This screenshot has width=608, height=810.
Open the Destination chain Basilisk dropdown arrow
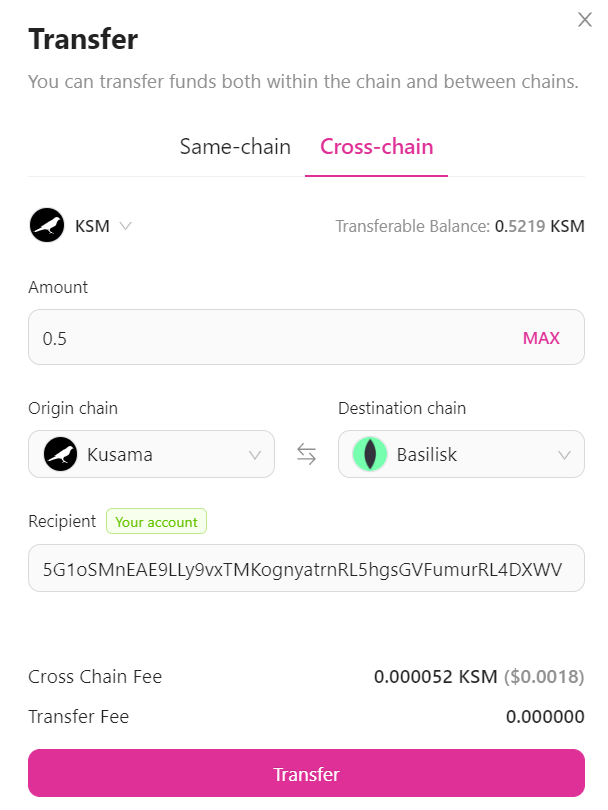click(565, 455)
